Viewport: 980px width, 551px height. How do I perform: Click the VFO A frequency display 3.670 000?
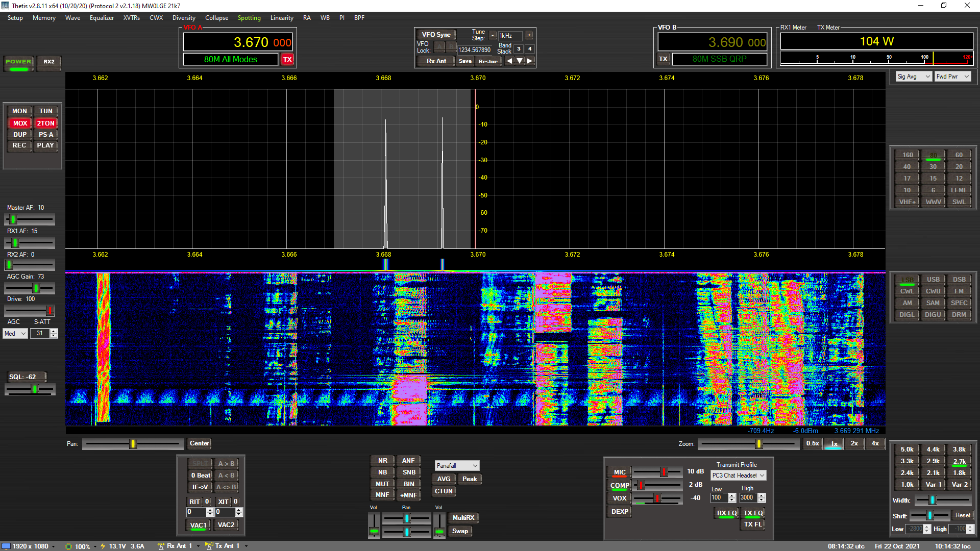tap(238, 42)
